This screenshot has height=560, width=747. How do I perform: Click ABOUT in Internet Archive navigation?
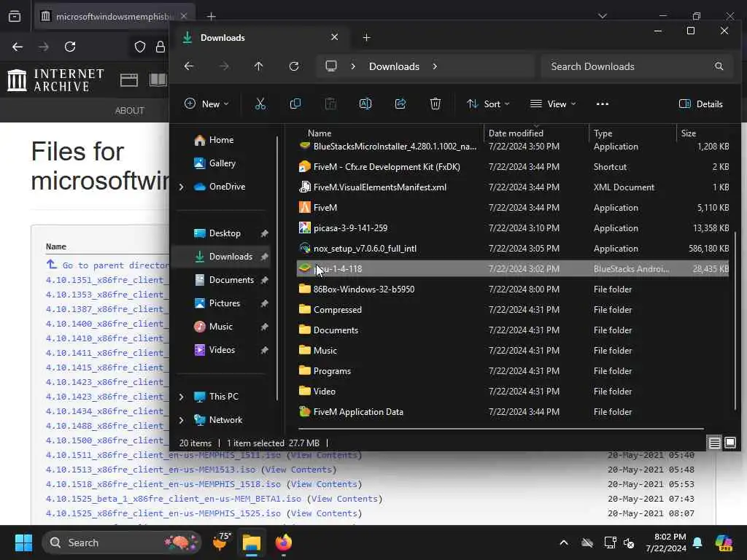click(x=130, y=111)
